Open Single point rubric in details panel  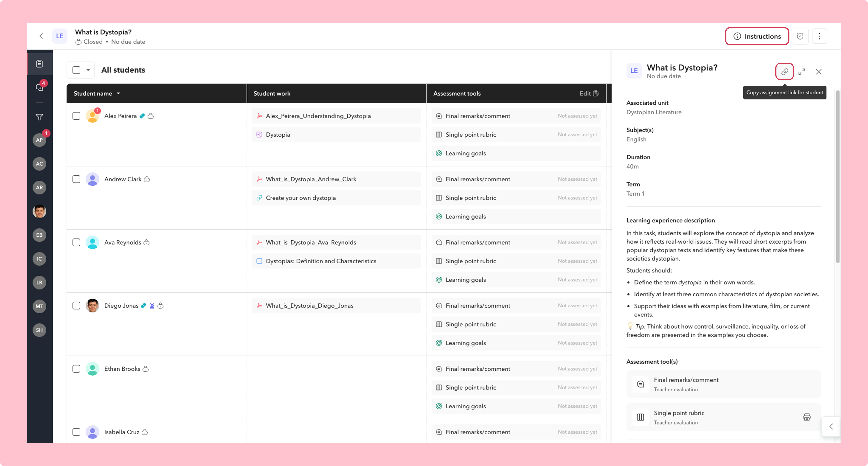click(x=723, y=417)
